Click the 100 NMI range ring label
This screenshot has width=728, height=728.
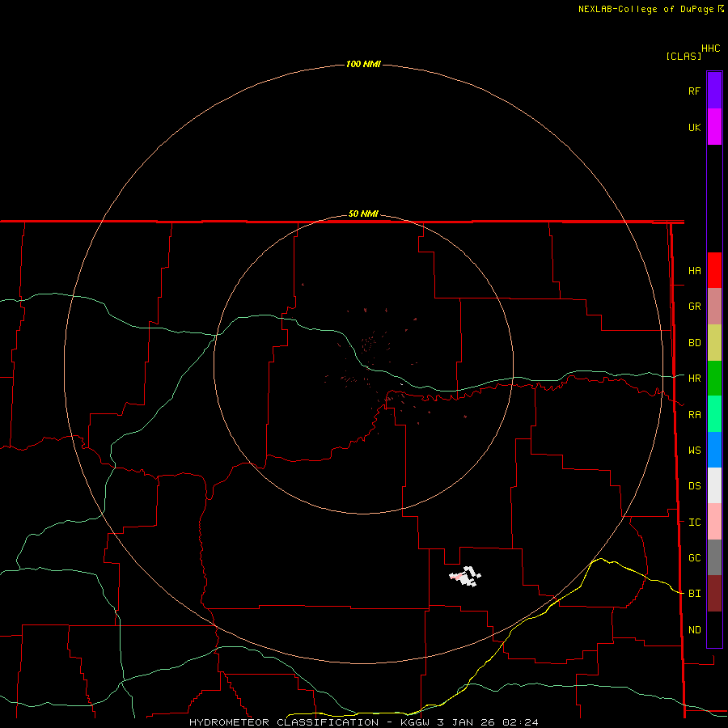click(363, 64)
